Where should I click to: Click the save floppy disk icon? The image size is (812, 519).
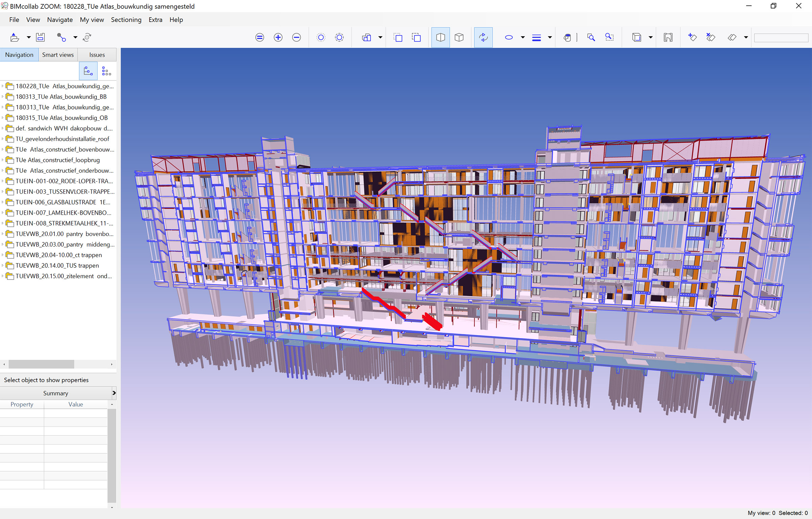point(41,37)
